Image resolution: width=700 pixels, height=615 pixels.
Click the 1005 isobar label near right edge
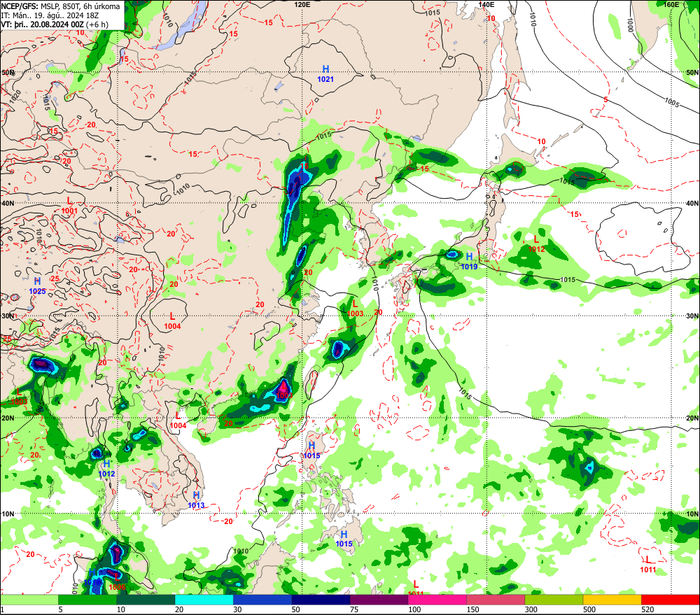(x=672, y=102)
